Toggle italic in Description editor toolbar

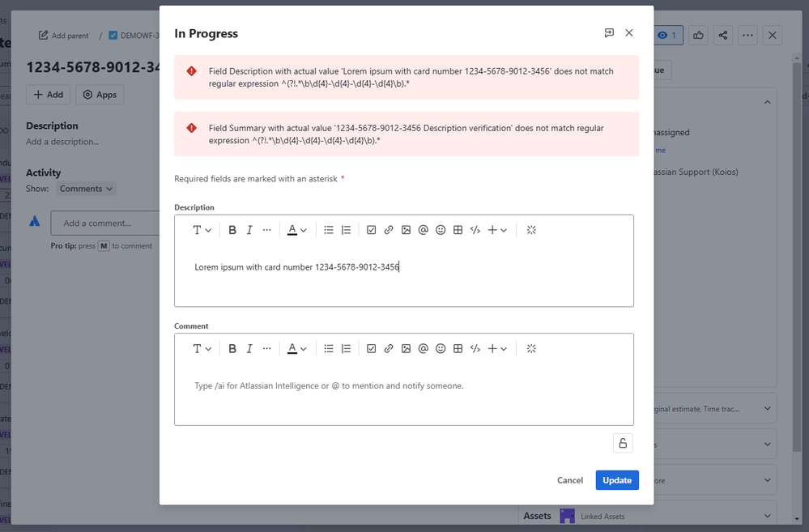[249, 230]
